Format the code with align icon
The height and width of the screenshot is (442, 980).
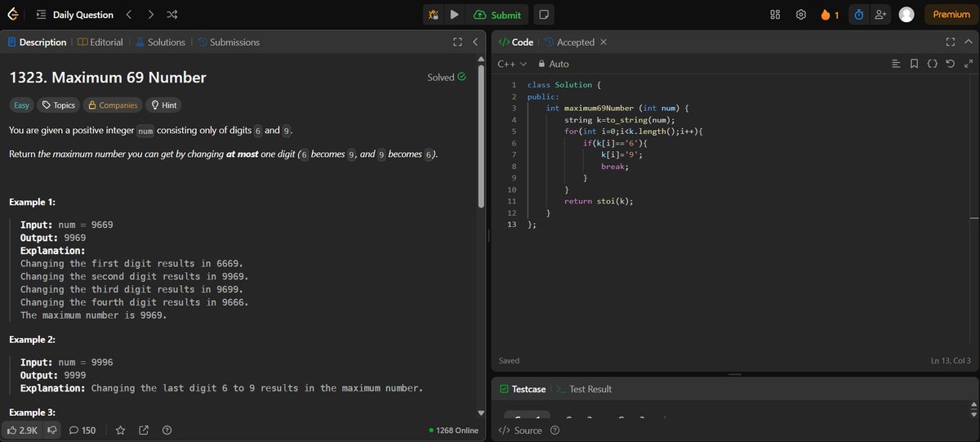(896, 64)
